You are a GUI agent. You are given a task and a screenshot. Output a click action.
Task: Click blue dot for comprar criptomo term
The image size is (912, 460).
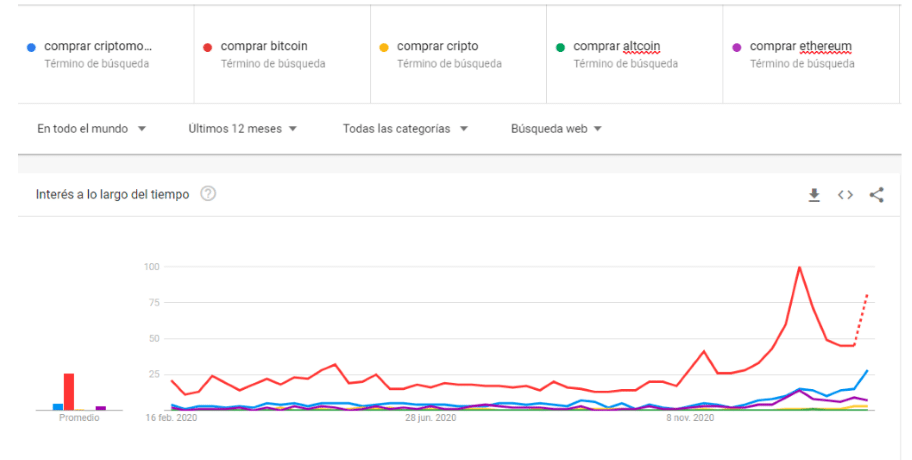pos(32,47)
